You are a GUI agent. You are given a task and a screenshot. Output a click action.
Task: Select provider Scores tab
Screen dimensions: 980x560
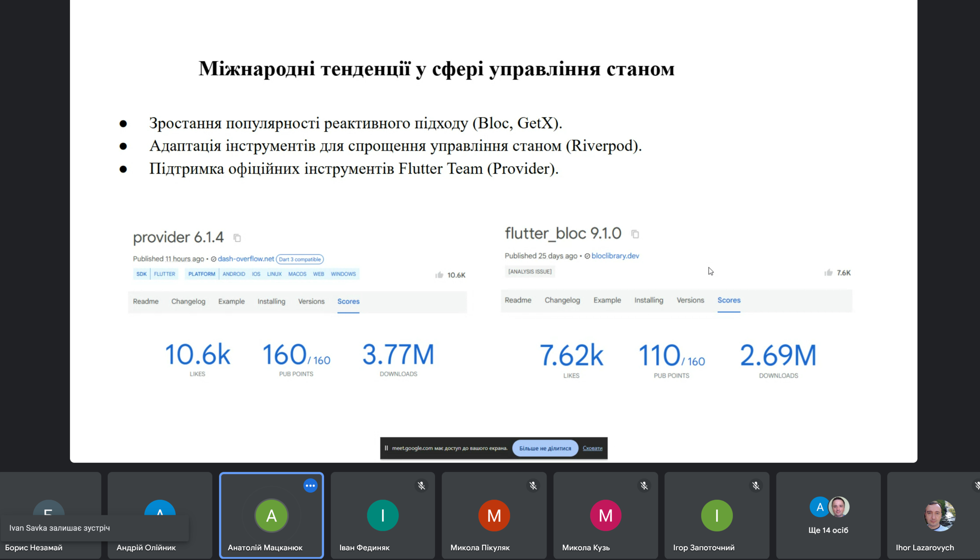point(348,302)
